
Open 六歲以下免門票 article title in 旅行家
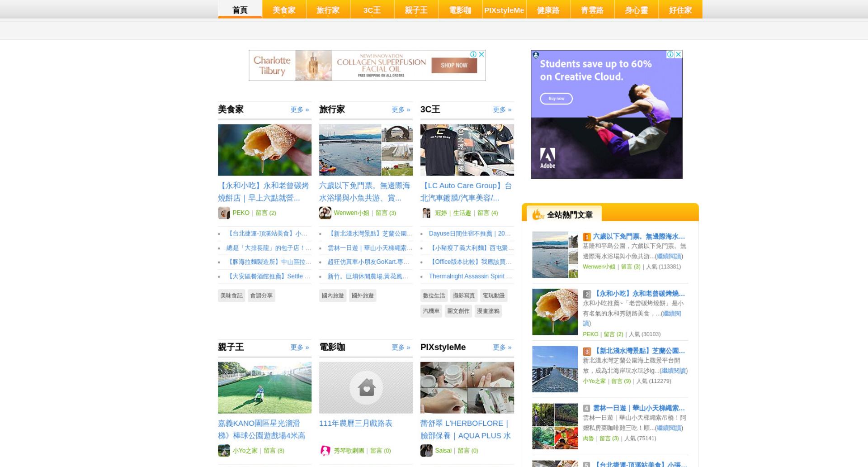click(365, 192)
